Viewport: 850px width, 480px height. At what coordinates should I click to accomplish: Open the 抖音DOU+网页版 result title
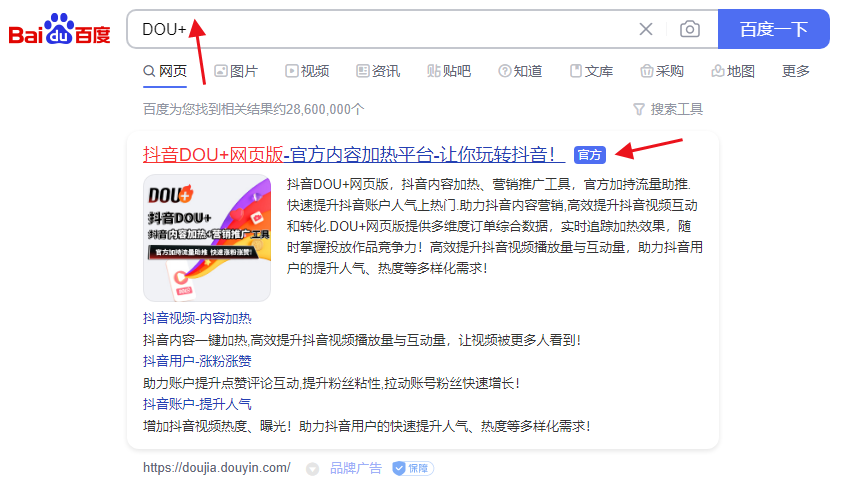(354, 155)
